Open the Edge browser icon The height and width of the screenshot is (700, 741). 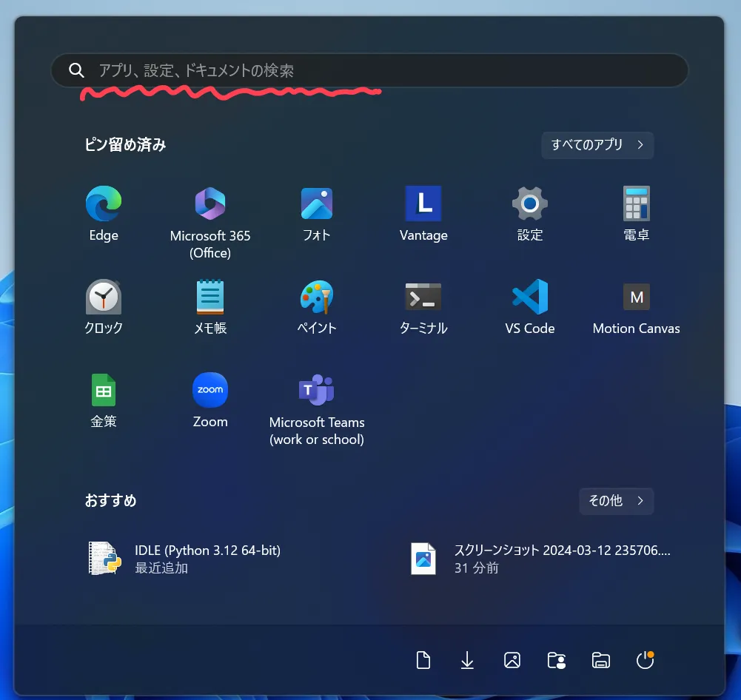coord(104,204)
